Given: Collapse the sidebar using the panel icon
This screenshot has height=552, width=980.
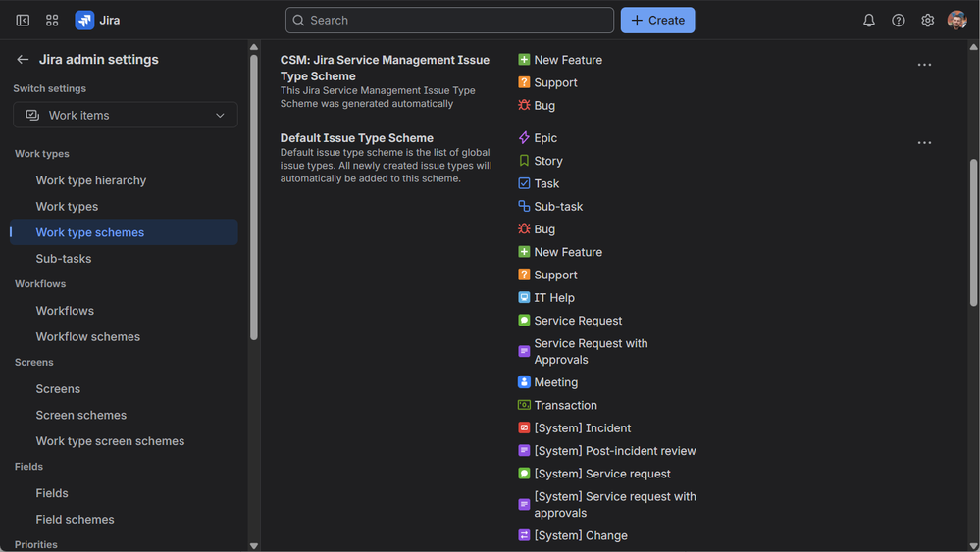Looking at the screenshot, I should [23, 20].
